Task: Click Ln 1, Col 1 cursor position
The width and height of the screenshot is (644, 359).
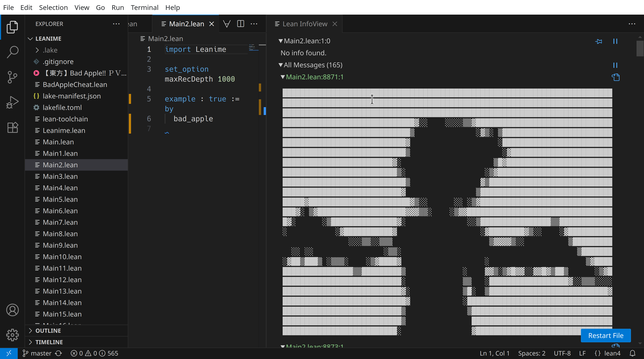Action: tap(495, 353)
